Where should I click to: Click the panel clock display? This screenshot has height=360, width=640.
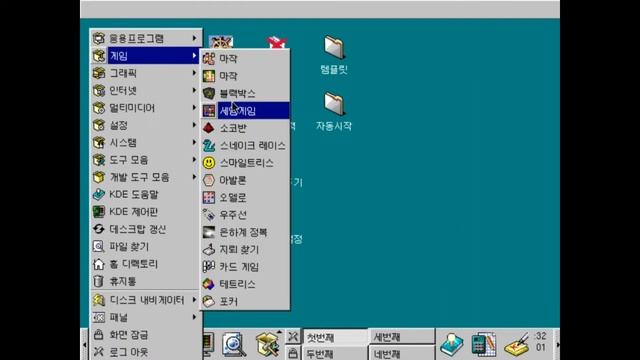[x=541, y=342]
